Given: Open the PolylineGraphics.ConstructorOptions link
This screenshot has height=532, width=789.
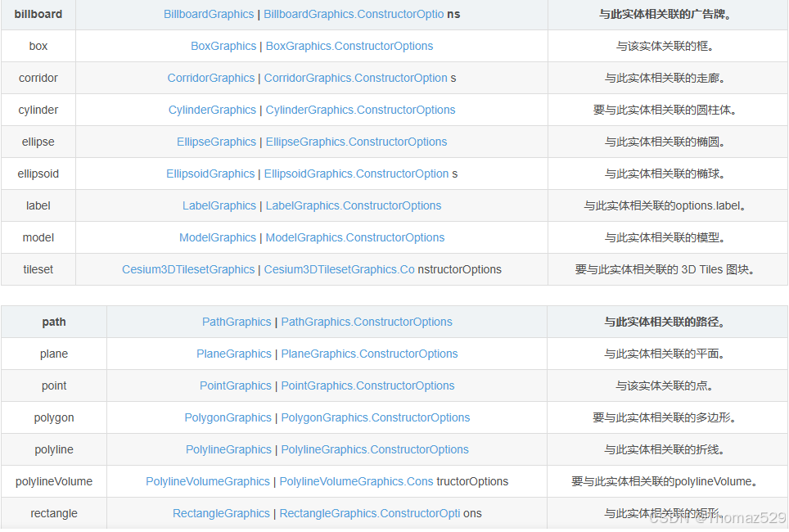Looking at the screenshot, I should pyautogui.click(x=375, y=449).
